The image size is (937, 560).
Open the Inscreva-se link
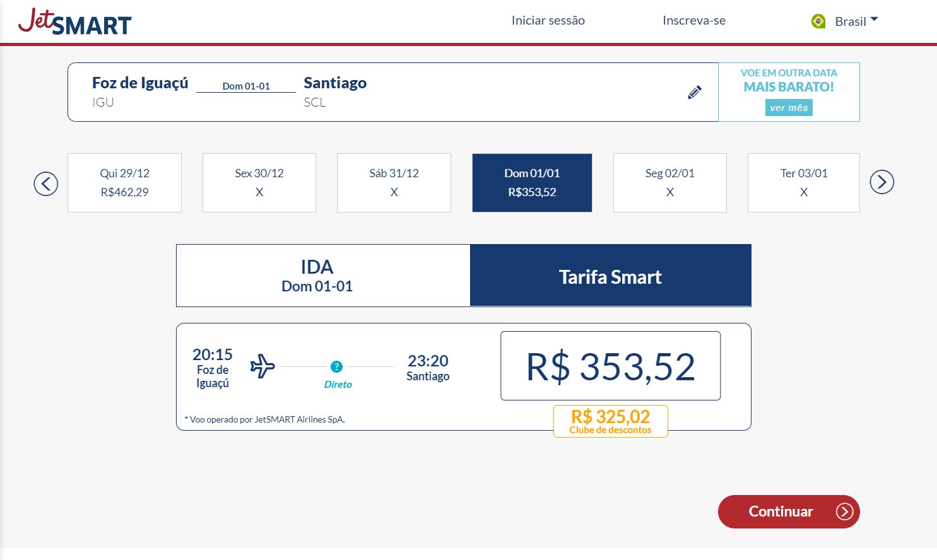point(694,21)
